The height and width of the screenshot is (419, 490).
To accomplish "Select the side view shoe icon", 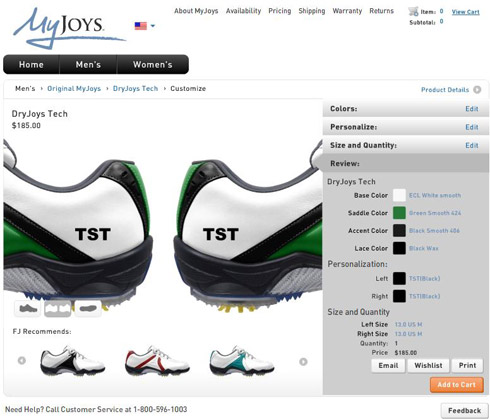I will 28,308.
